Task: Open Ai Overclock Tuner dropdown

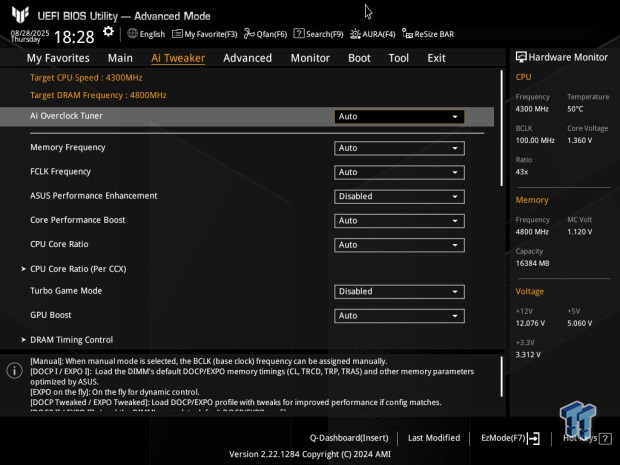Action: click(399, 117)
